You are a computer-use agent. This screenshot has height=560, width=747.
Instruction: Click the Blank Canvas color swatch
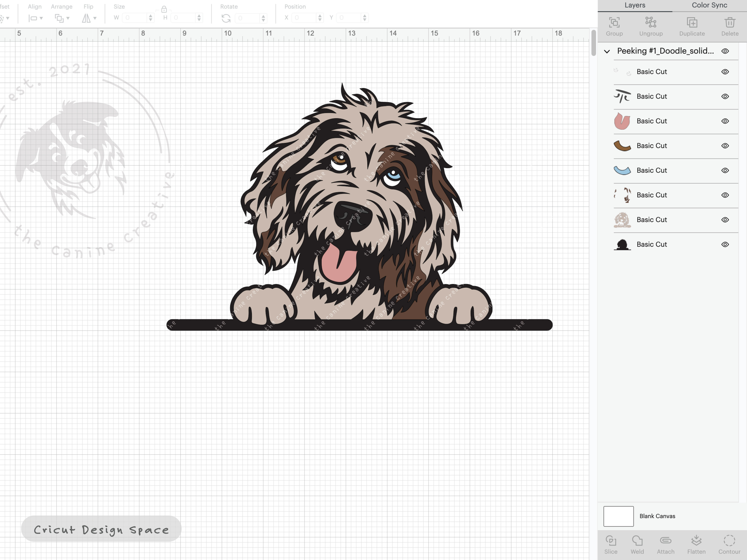click(x=618, y=516)
